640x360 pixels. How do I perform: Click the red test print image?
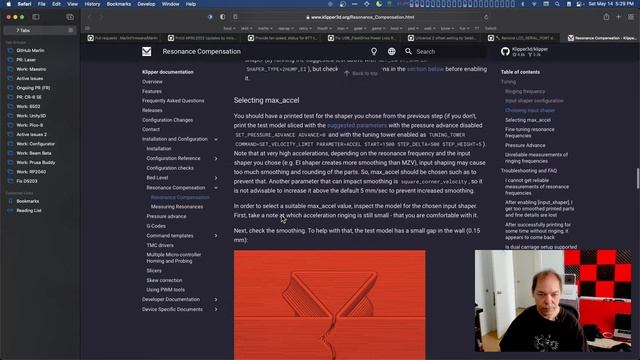(x=329, y=305)
